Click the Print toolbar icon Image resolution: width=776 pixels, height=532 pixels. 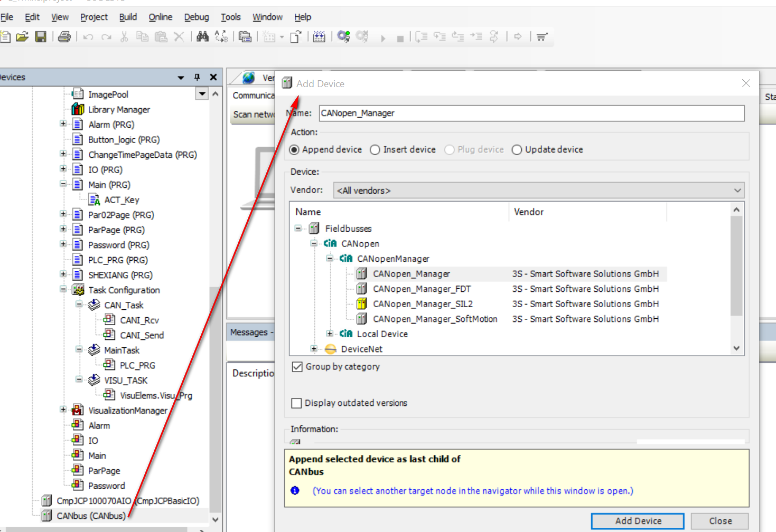[64, 36]
